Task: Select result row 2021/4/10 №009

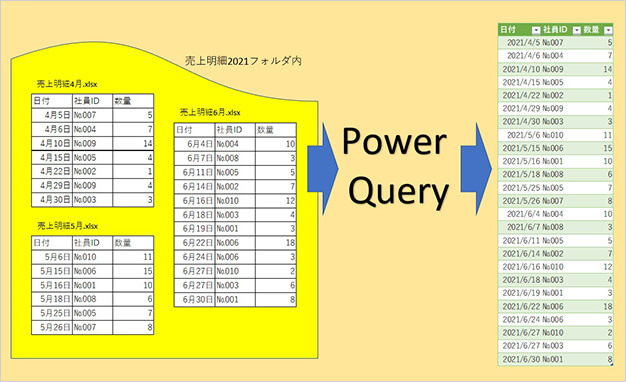Action: tap(555, 69)
